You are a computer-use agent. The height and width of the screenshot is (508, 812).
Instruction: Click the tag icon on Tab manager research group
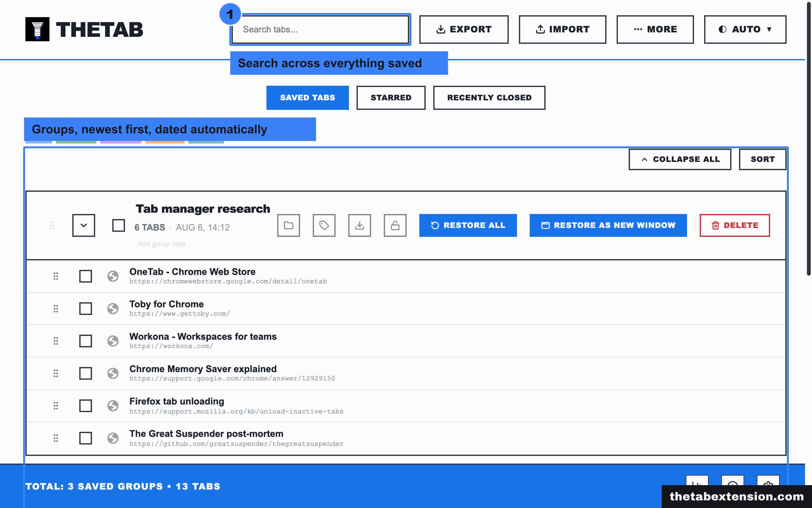[324, 225]
